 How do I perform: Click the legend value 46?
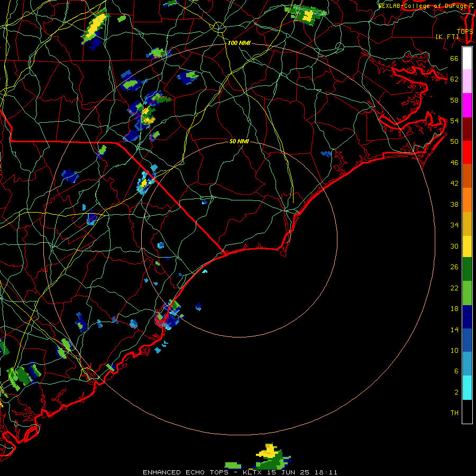pyautogui.click(x=454, y=163)
